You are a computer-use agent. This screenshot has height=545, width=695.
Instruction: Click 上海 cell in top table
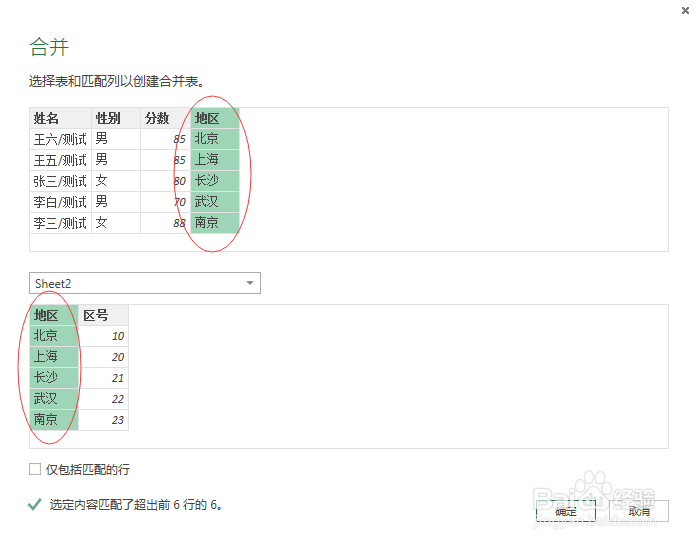click(215, 160)
